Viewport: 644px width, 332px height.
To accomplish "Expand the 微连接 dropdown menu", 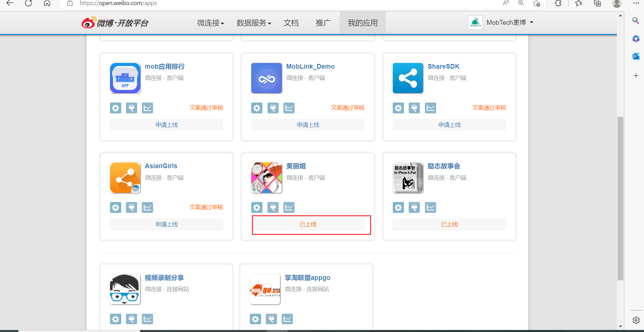I will coord(211,23).
